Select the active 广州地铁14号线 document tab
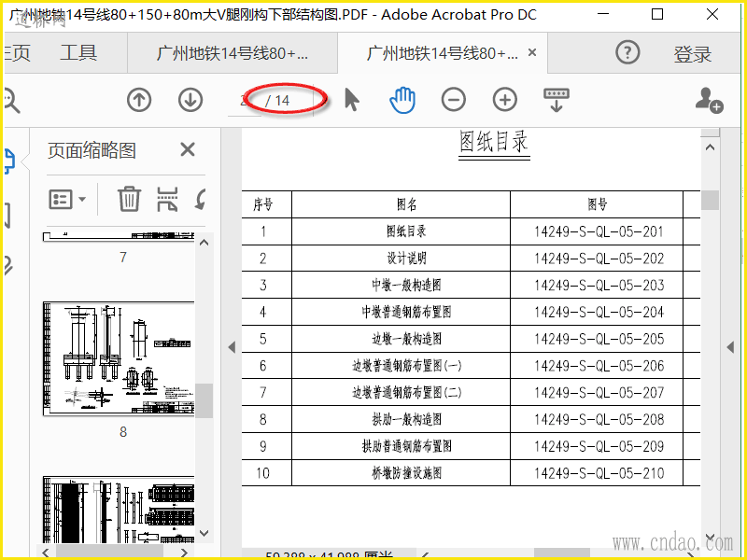Viewport: 747px width, 560px height. [442, 53]
